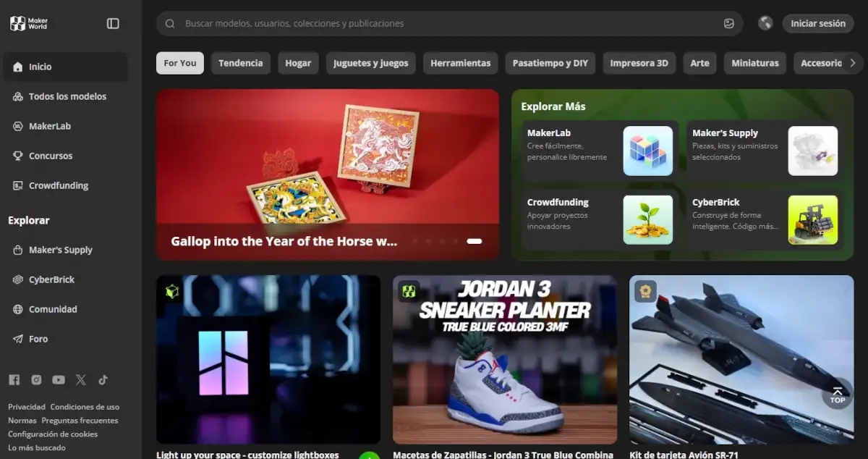The width and height of the screenshot is (868, 459).
Task: Open the Instagram social icon
Action: point(36,380)
